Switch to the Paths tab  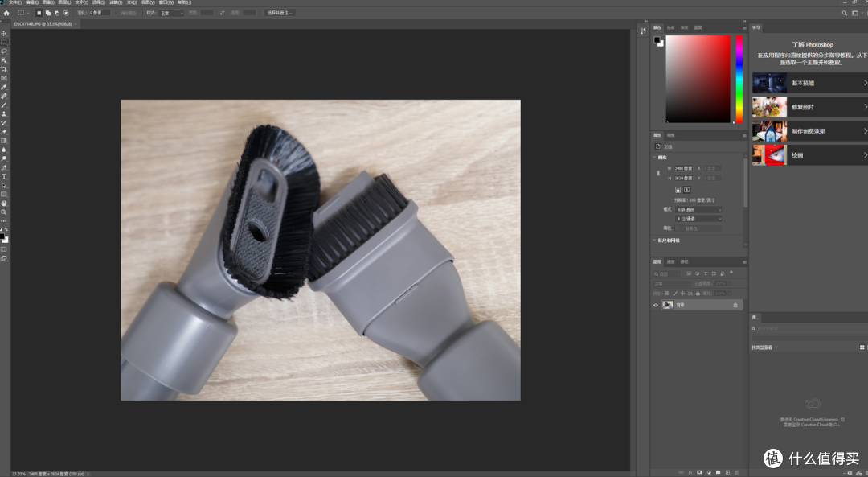684,262
